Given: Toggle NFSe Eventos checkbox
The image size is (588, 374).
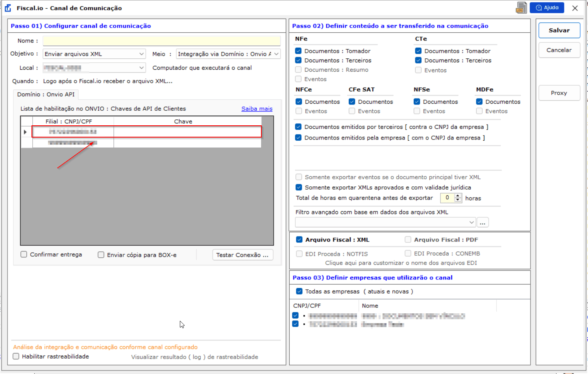Looking at the screenshot, I should [x=417, y=111].
